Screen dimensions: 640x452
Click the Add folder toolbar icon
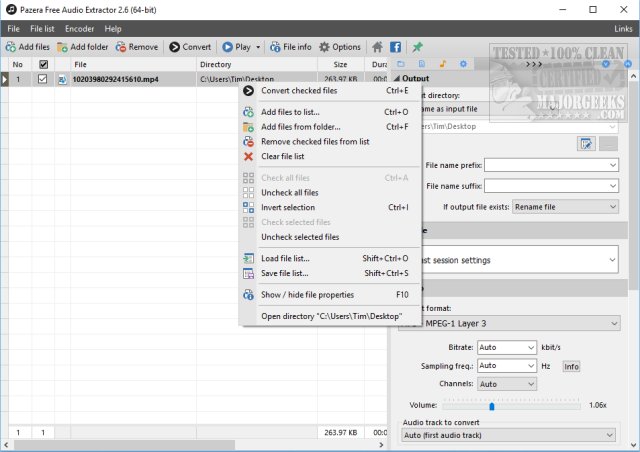click(x=62, y=47)
